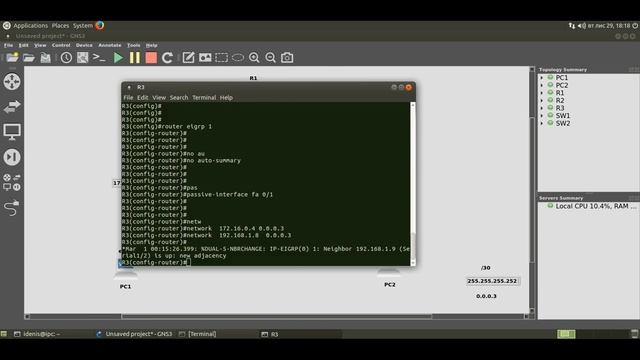Image resolution: width=640 pixels, height=360 pixels.
Task: Open the GNS3 Control menu
Action: coord(61,45)
